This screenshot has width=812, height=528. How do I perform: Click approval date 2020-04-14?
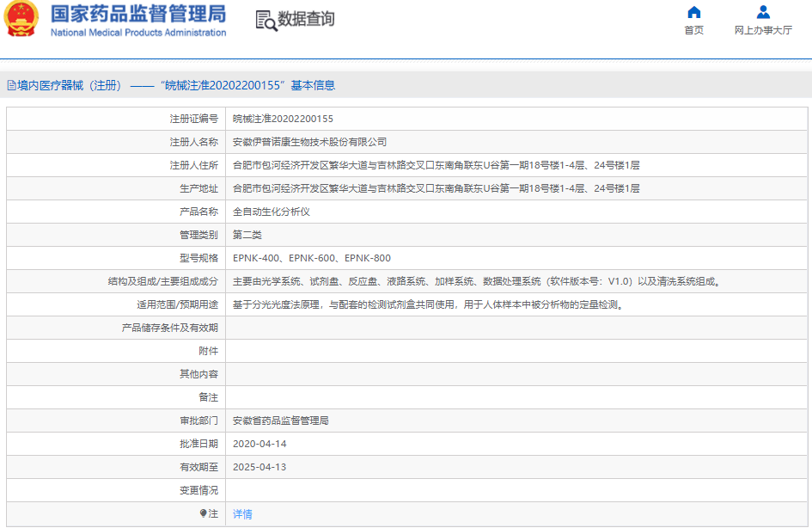pos(259,444)
